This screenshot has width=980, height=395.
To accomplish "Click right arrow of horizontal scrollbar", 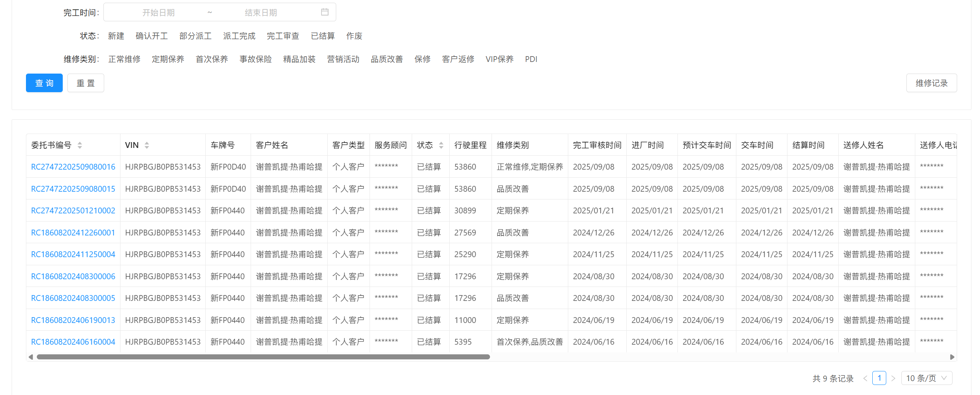I will [952, 357].
